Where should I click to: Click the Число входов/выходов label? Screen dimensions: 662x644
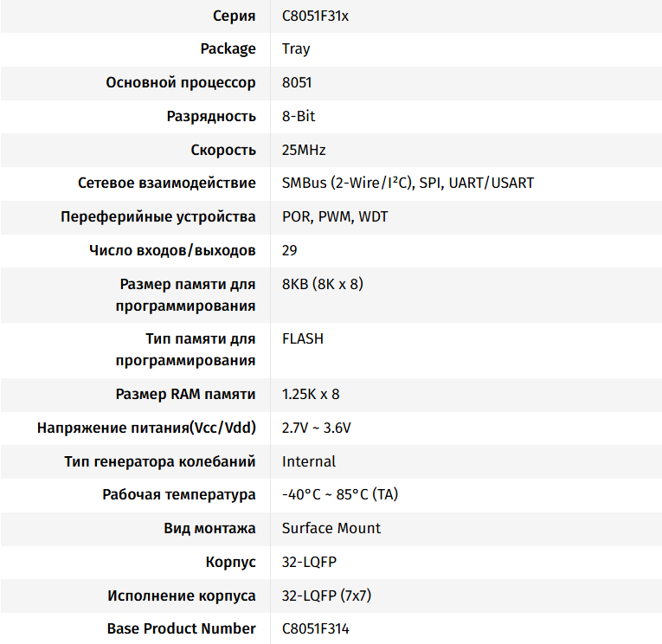(x=172, y=250)
